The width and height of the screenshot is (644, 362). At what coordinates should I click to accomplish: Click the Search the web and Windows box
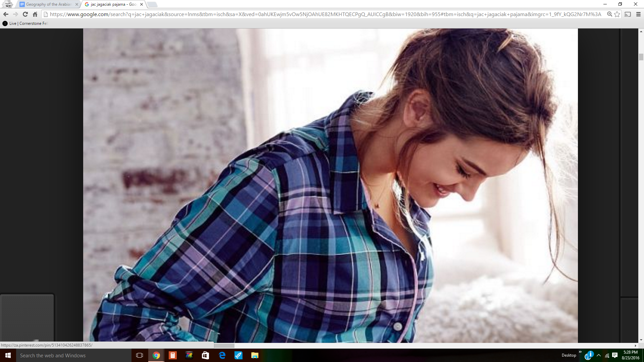[74, 355]
